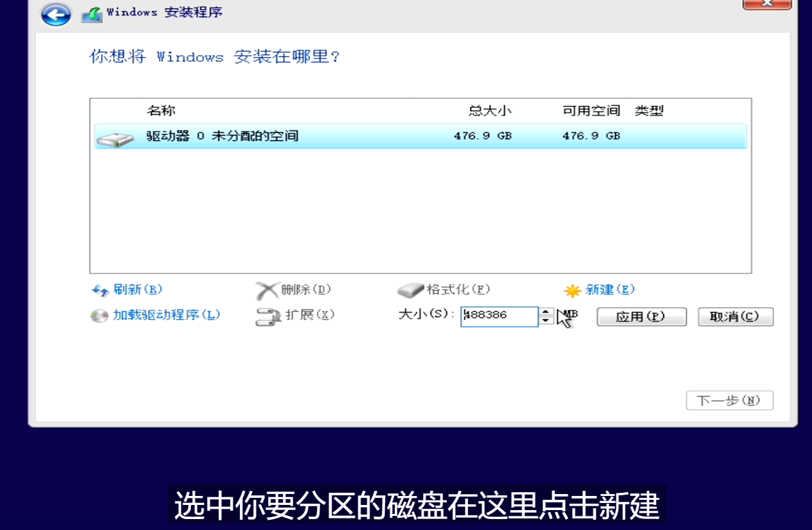Viewport: 812px width, 530px height.
Task: Click the Load driver disc icon
Action: click(101, 315)
